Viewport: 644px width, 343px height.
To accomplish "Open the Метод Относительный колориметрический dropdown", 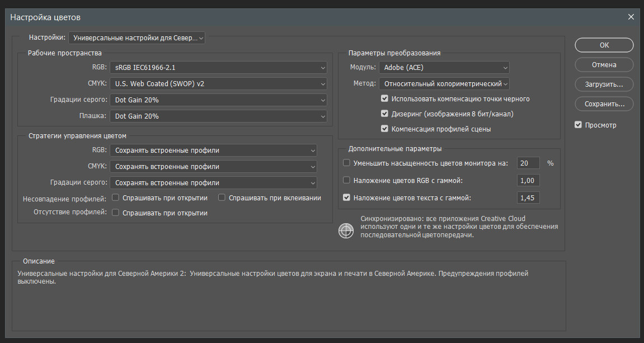I will [444, 84].
